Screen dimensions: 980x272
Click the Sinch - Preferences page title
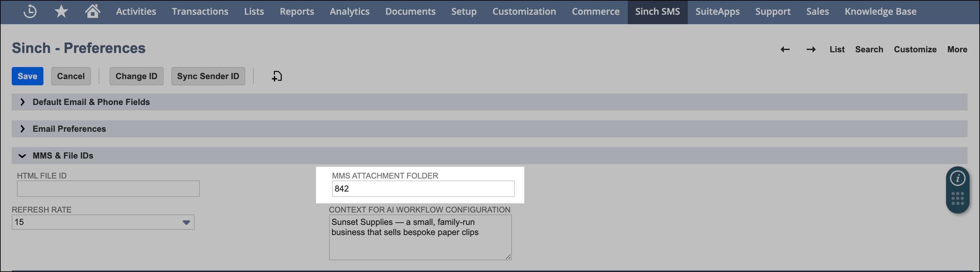coord(79,48)
